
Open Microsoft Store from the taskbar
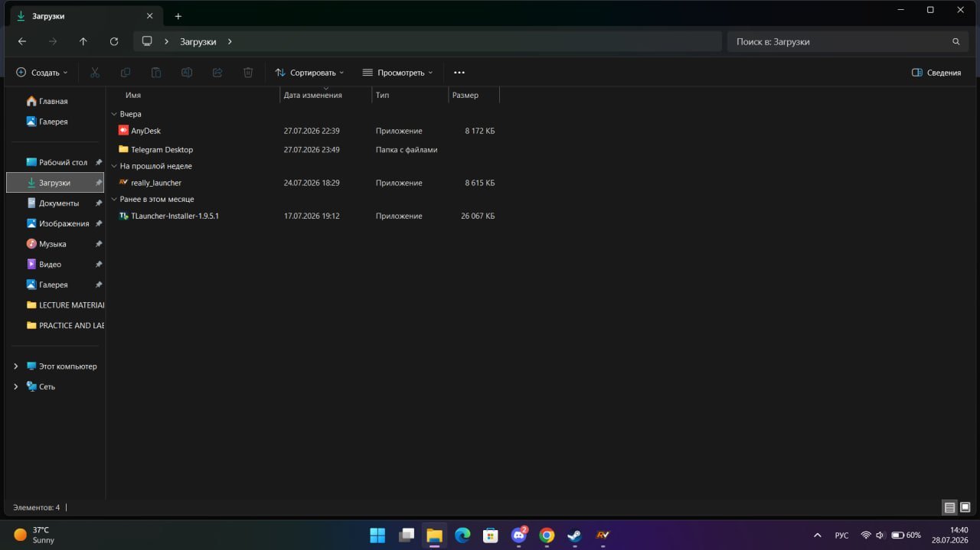491,535
